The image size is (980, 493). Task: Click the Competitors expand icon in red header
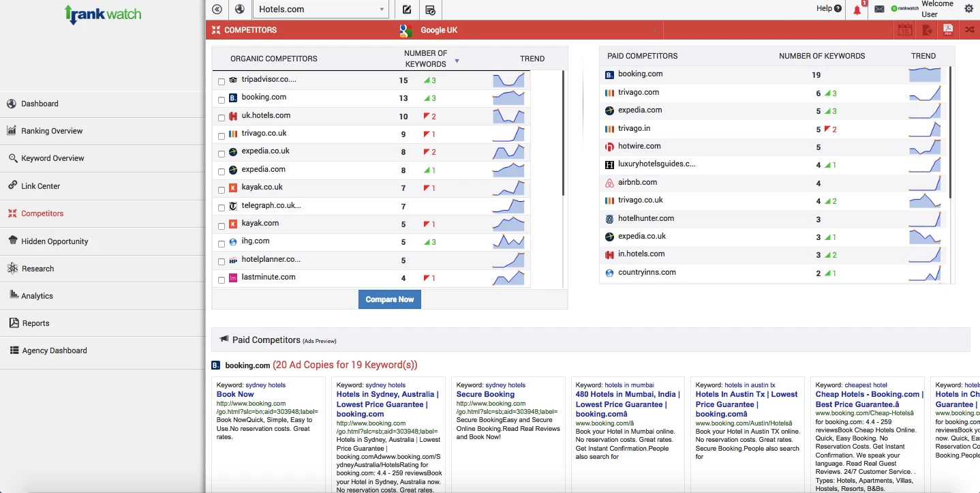coord(216,30)
